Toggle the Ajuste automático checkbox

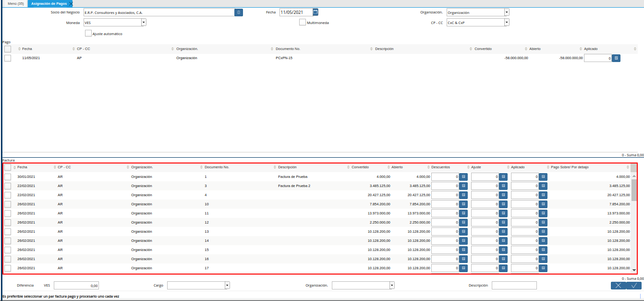(88, 34)
